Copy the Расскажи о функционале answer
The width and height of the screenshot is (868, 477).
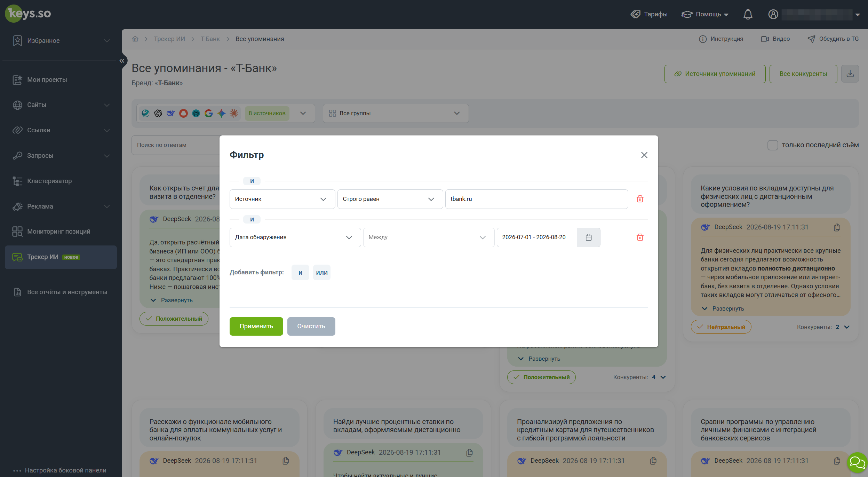coord(286,461)
